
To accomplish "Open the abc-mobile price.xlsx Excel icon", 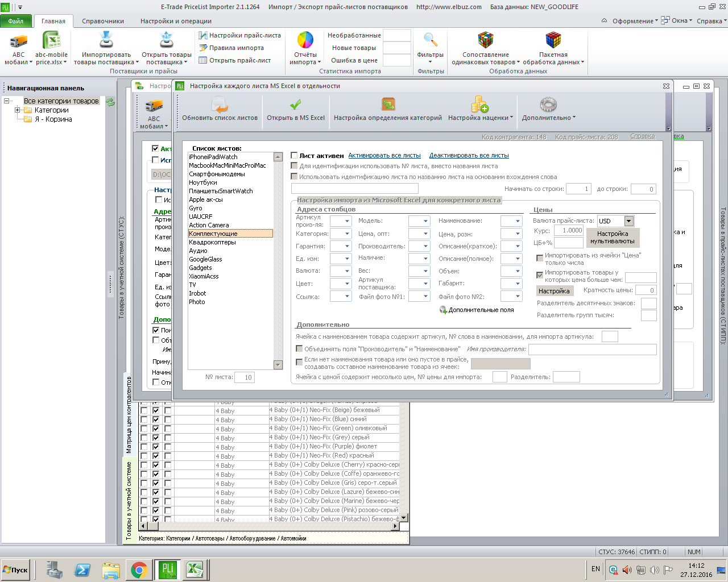I will click(x=51, y=41).
